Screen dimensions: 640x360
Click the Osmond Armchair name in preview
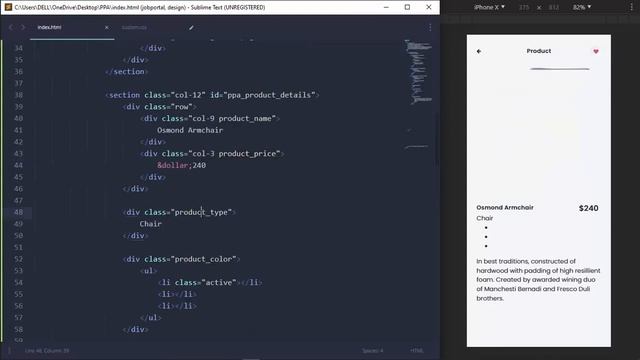pos(505,207)
